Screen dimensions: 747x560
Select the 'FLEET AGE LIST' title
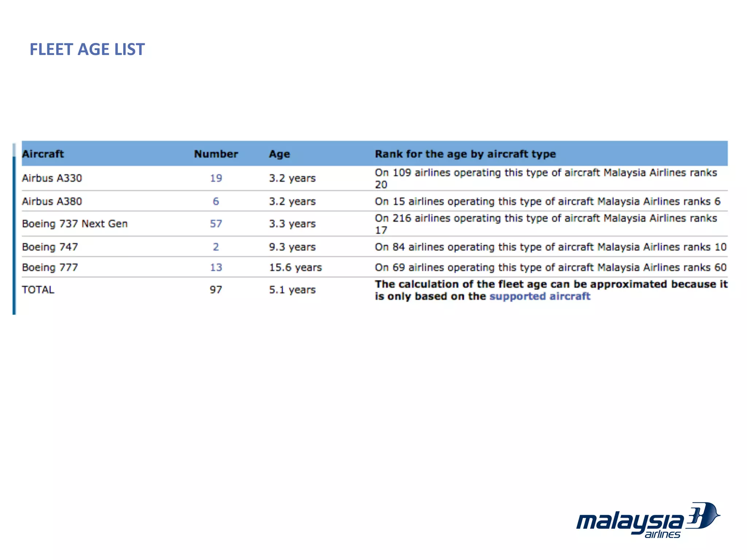(87, 49)
